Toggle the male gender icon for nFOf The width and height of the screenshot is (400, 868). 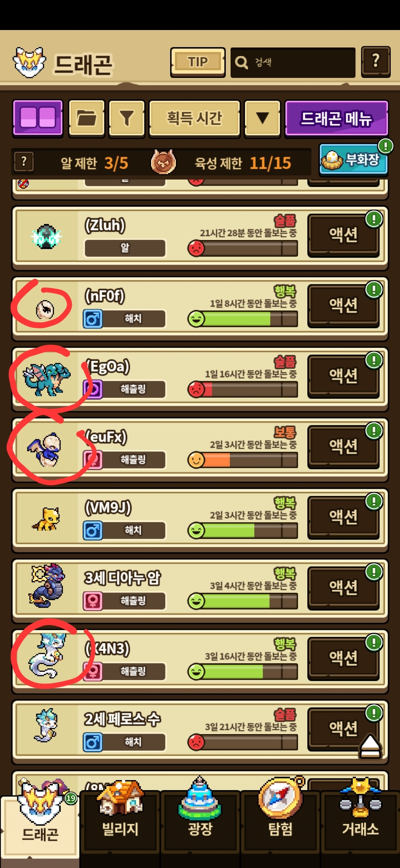(x=93, y=319)
